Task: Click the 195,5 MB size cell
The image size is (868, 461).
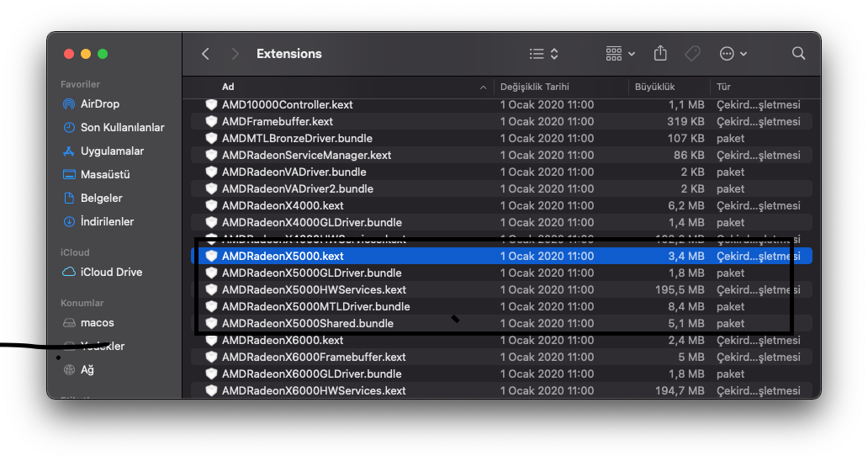Action: [x=680, y=289]
